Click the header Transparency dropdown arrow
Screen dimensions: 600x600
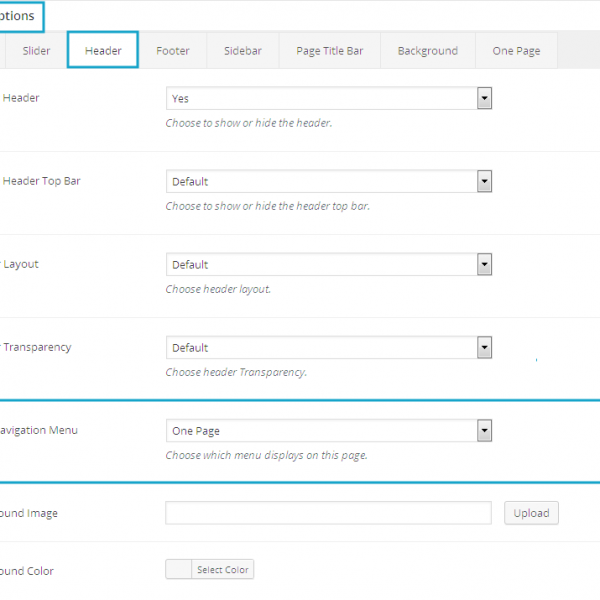click(484, 348)
